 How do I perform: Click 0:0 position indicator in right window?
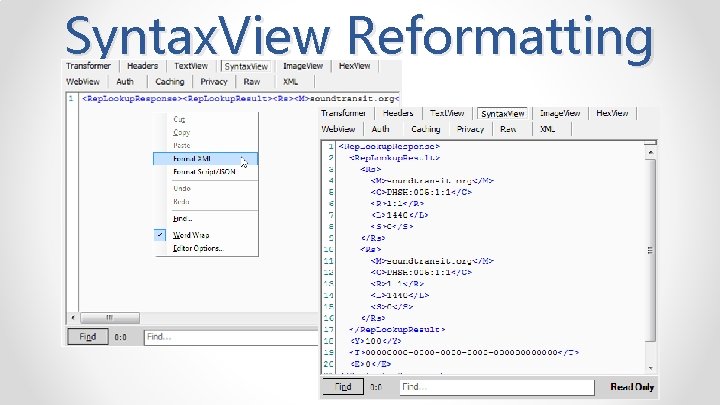[x=376, y=387]
